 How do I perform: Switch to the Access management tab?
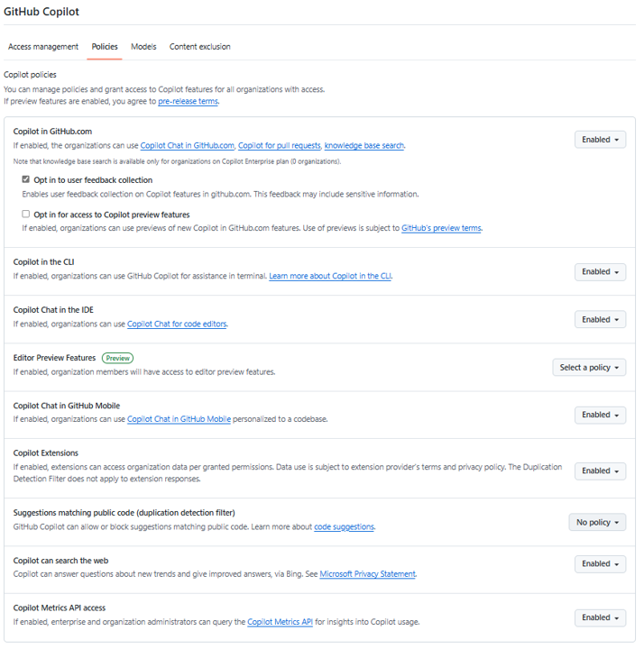[x=43, y=47]
